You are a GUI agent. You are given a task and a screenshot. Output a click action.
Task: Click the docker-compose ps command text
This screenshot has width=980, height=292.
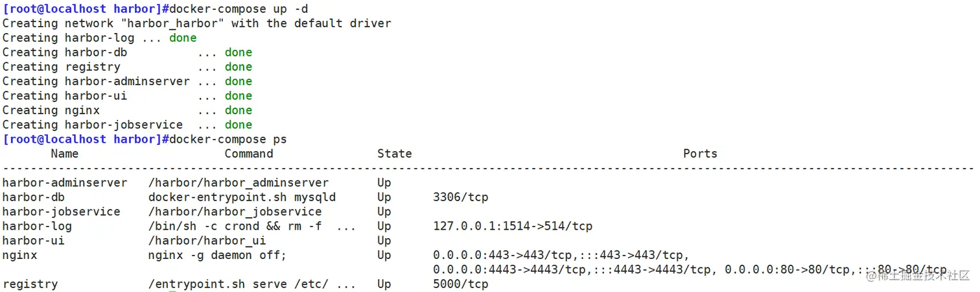228,140
